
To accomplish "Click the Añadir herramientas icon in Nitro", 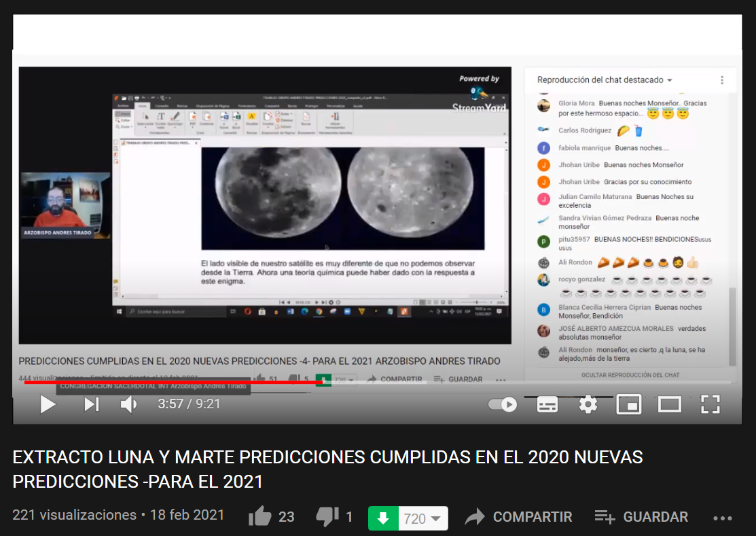I will click(x=335, y=120).
